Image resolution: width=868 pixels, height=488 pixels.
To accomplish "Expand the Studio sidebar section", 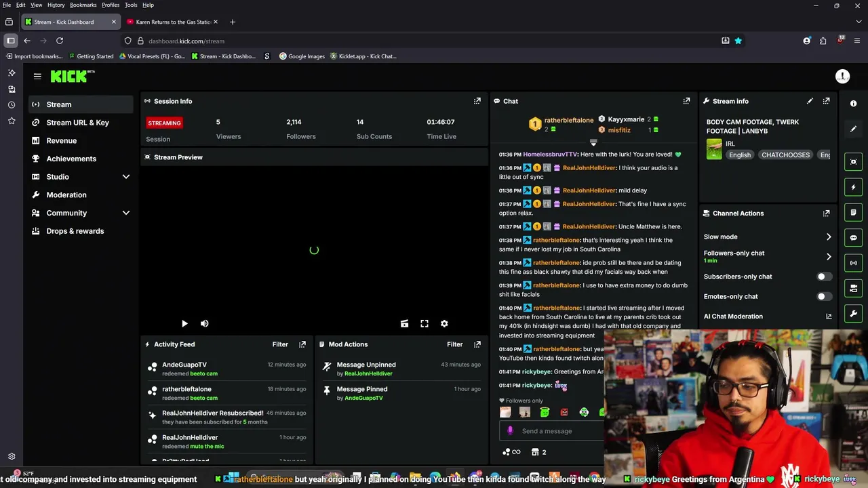I will [x=125, y=177].
